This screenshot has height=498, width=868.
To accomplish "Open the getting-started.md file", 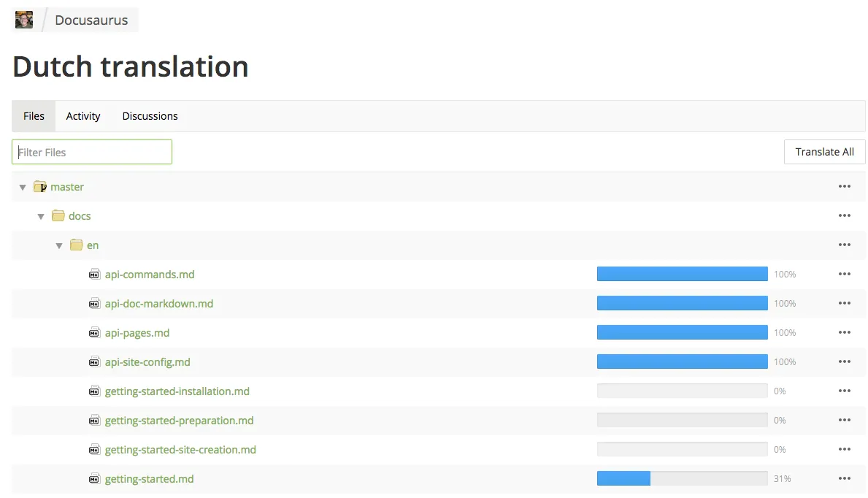I will pyautogui.click(x=150, y=479).
